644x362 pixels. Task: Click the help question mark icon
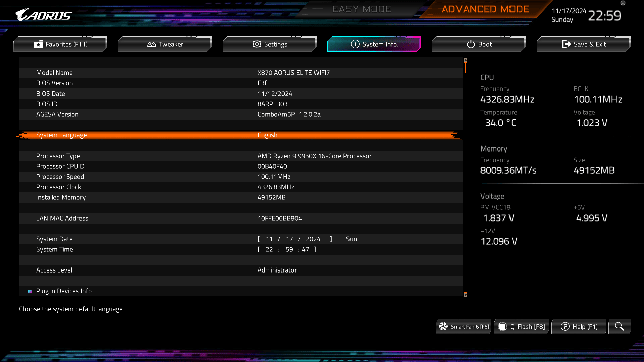coord(565,326)
